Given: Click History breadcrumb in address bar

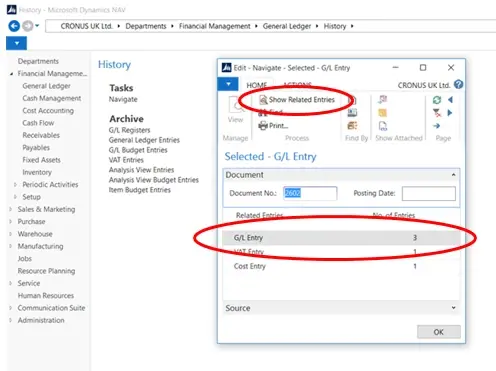Looking at the screenshot, I should [x=335, y=26].
